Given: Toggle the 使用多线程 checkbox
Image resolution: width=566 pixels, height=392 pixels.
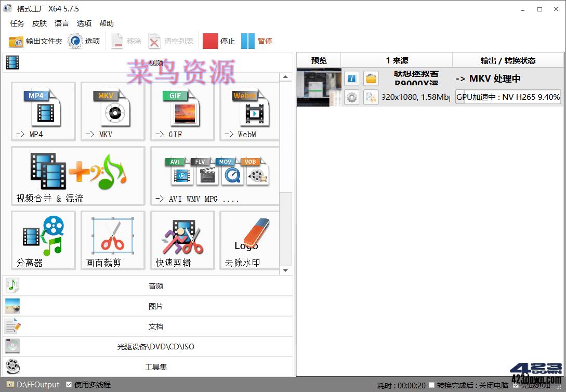Looking at the screenshot, I should click(x=69, y=385).
